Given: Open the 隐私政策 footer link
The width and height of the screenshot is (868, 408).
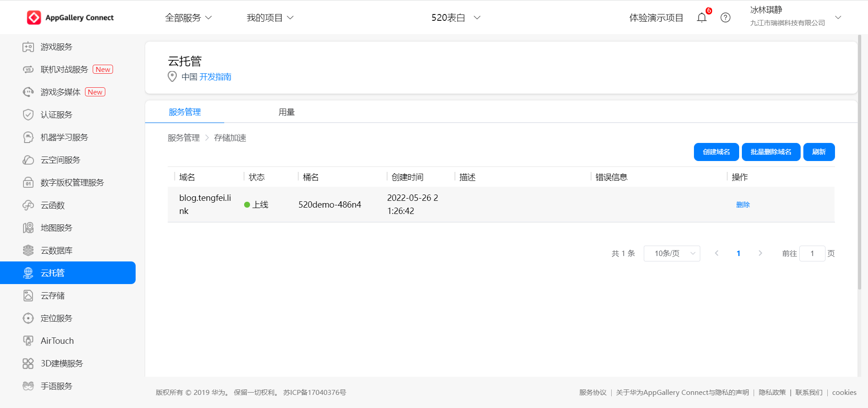Looking at the screenshot, I should tap(772, 393).
